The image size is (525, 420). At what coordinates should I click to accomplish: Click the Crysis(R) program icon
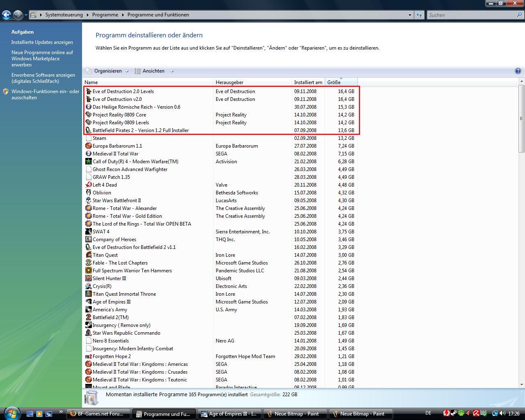(x=88, y=286)
